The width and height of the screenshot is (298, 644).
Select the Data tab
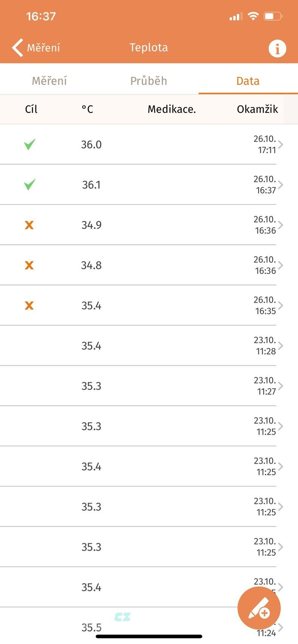tap(248, 81)
